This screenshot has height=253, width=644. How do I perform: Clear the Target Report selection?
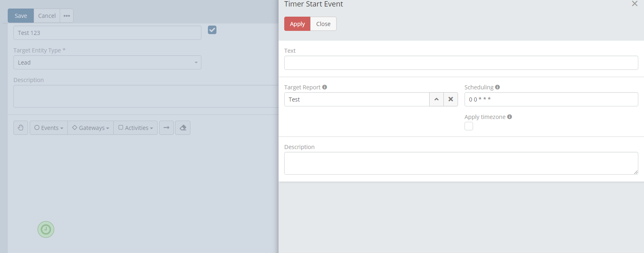click(x=451, y=99)
